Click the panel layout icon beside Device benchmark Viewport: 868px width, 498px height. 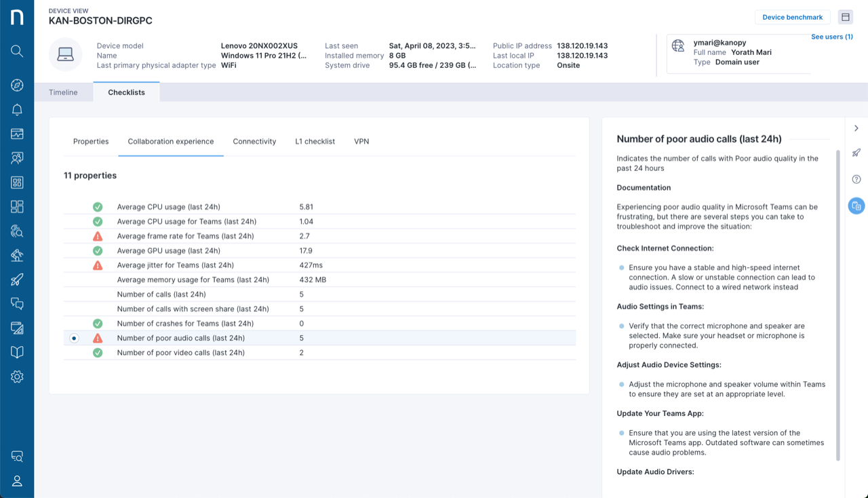point(845,16)
